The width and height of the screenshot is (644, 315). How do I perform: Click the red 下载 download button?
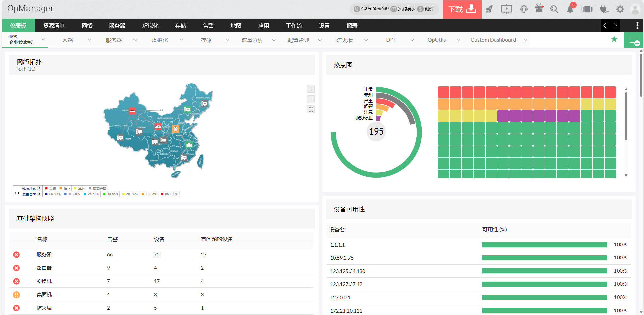(x=462, y=9)
